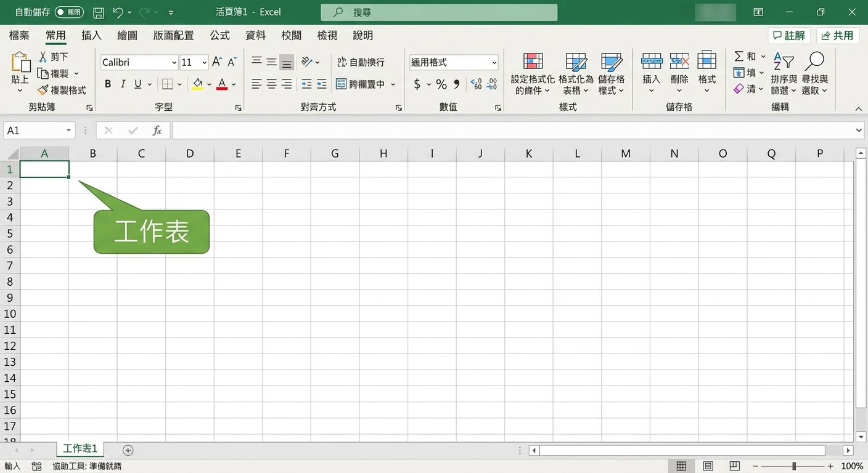The width and height of the screenshot is (868, 473).
Task: Select the 工作表1 sheet tab
Action: (x=80, y=449)
